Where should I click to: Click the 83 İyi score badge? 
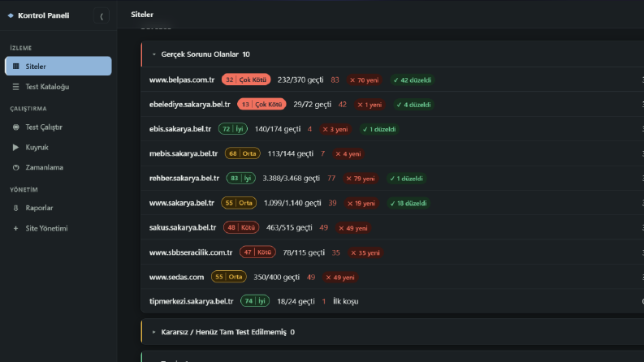240,178
